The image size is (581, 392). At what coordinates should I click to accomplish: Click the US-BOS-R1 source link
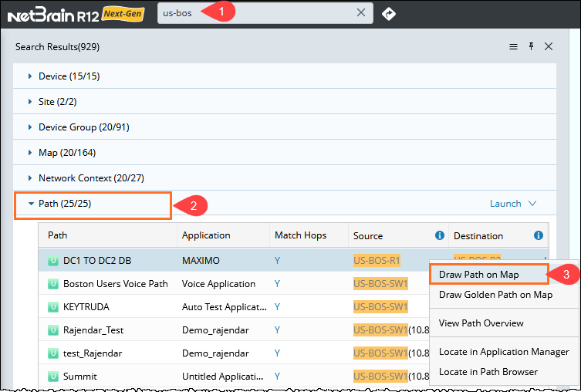[x=377, y=261]
